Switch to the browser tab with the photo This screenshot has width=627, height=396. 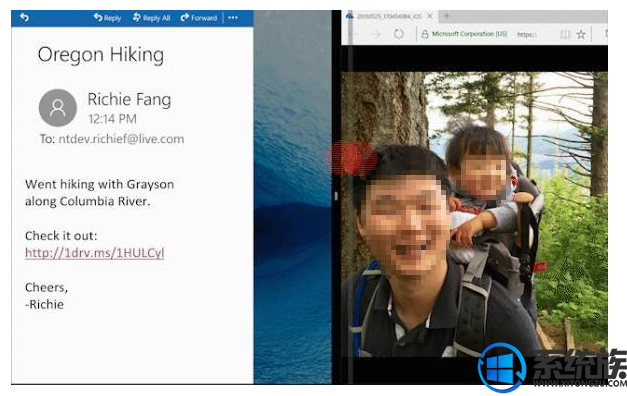(x=389, y=16)
